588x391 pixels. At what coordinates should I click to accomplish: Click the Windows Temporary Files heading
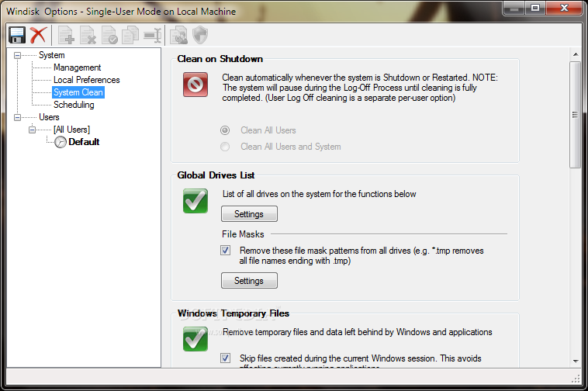pyautogui.click(x=233, y=313)
